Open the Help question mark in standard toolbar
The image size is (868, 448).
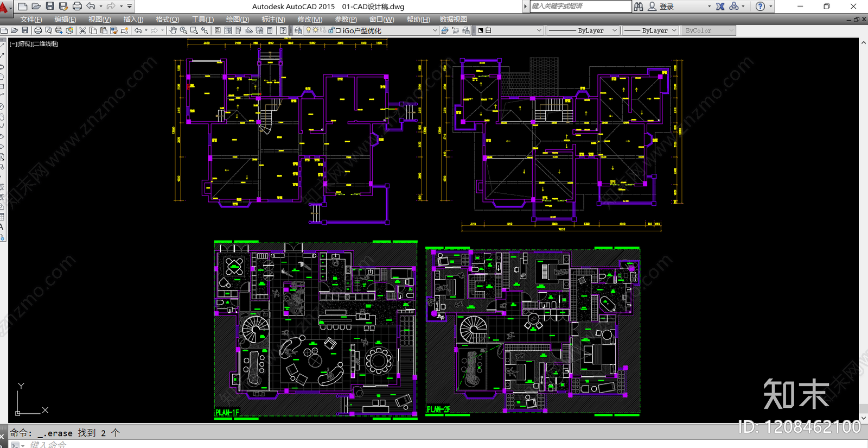point(283,30)
